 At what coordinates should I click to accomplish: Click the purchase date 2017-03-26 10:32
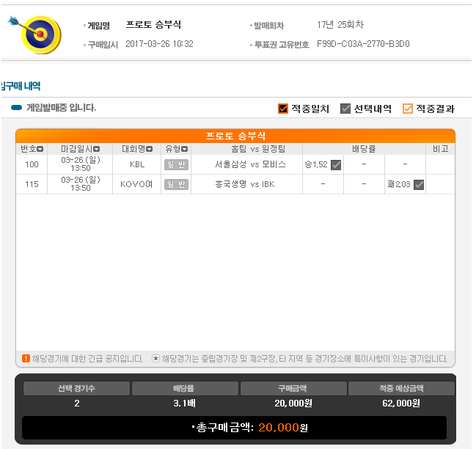[x=159, y=44]
